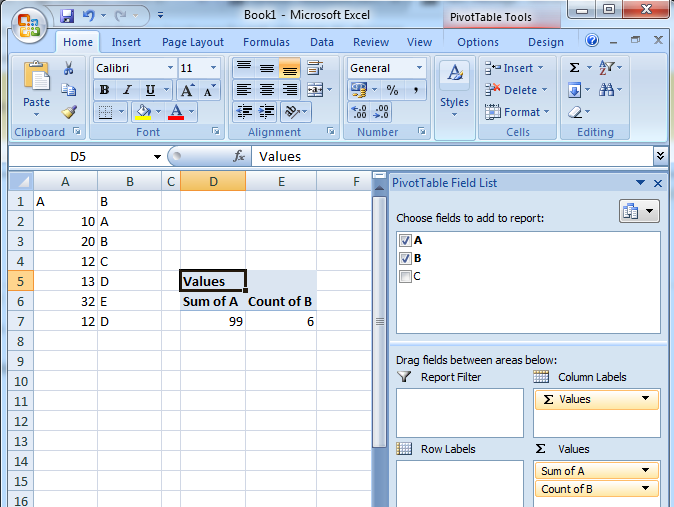
Task: Align text to the bottom
Action: click(x=290, y=68)
